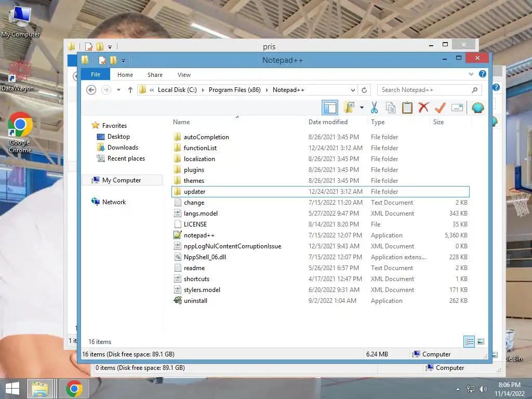The image size is (532, 399).
Task: Click Local Disk (C:) in address bar
Action: point(177,90)
